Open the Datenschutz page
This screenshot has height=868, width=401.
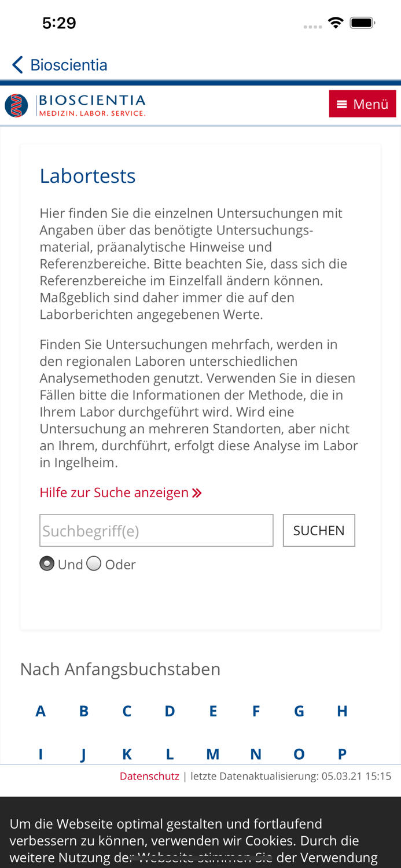coord(149,775)
